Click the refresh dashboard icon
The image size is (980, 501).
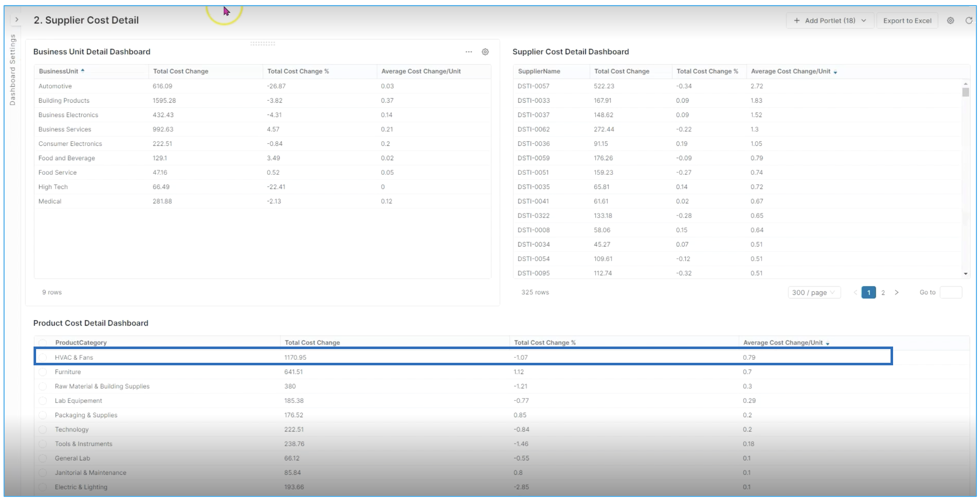(969, 21)
